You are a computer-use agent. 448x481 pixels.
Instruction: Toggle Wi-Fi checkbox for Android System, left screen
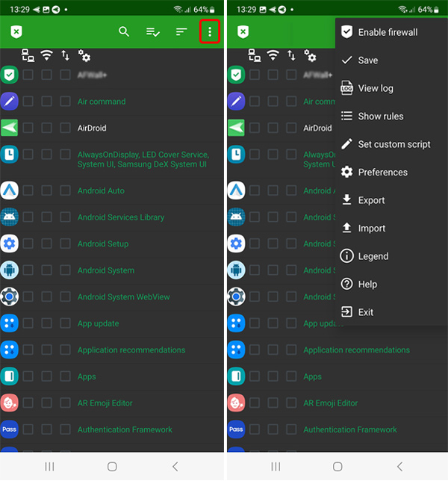click(46, 270)
